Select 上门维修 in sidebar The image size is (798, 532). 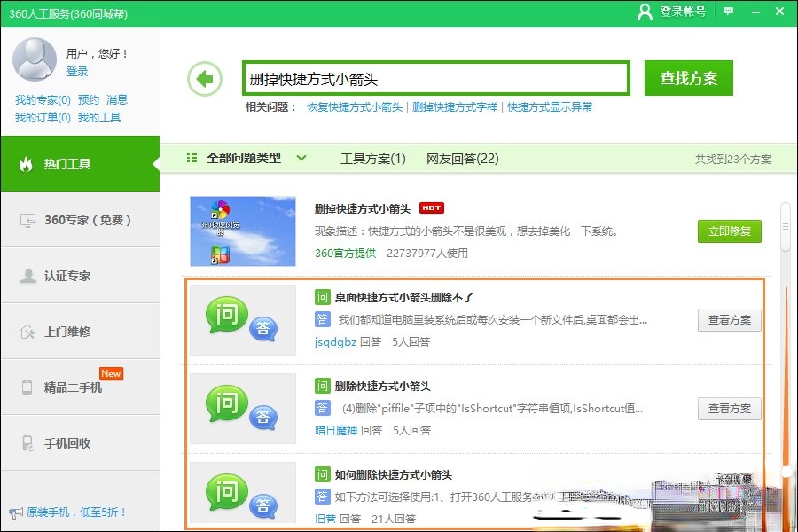point(80,332)
